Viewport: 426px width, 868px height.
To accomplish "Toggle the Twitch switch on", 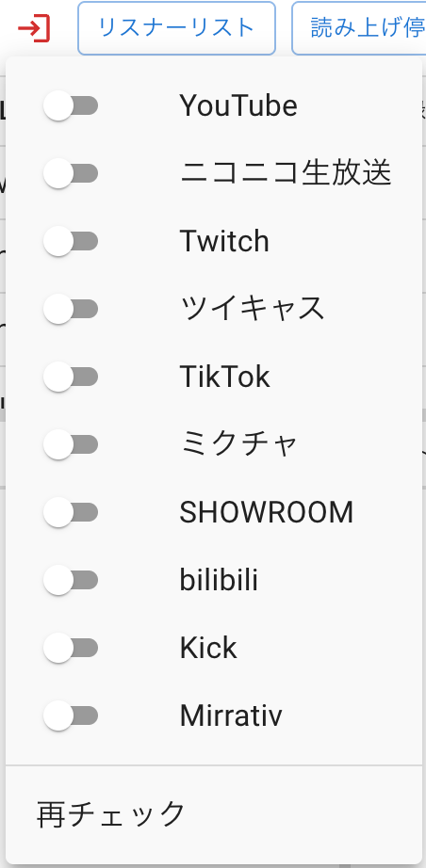I will coord(71,241).
